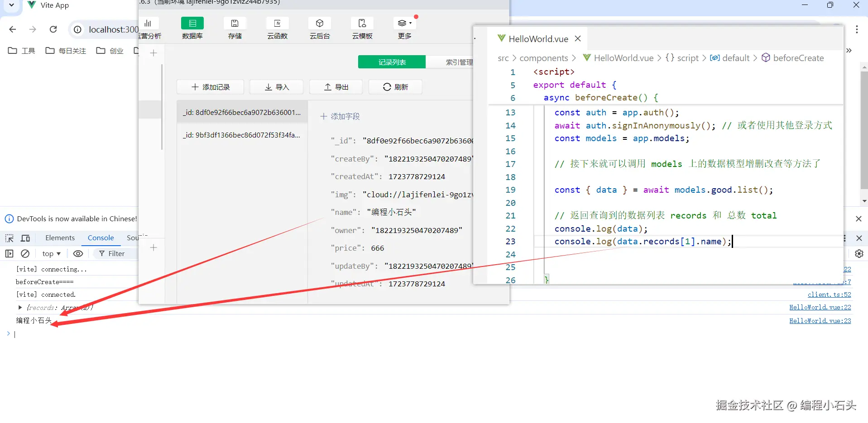
Task: Click the 添加记录 button
Action: pyautogui.click(x=210, y=87)
